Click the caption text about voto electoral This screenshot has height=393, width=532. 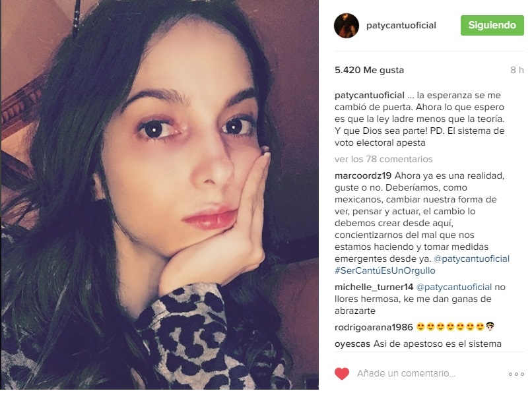420,119
